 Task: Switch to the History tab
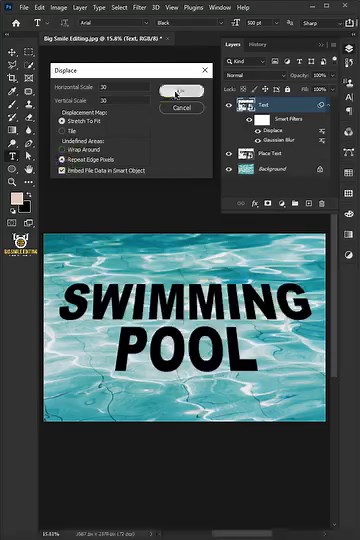pyautogui.click(x=257, y=44)
